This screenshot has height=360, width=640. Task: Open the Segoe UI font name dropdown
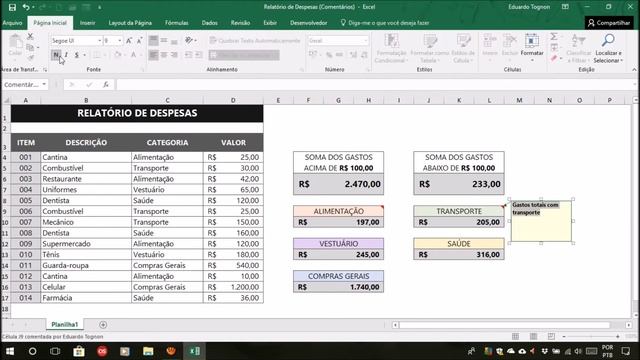click(x=99, y=40)
